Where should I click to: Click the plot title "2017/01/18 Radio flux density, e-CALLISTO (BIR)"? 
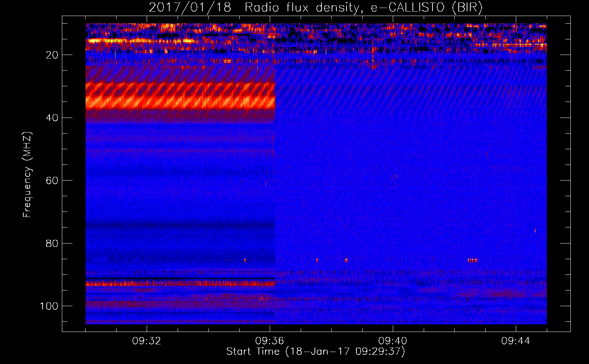(316, 7)
